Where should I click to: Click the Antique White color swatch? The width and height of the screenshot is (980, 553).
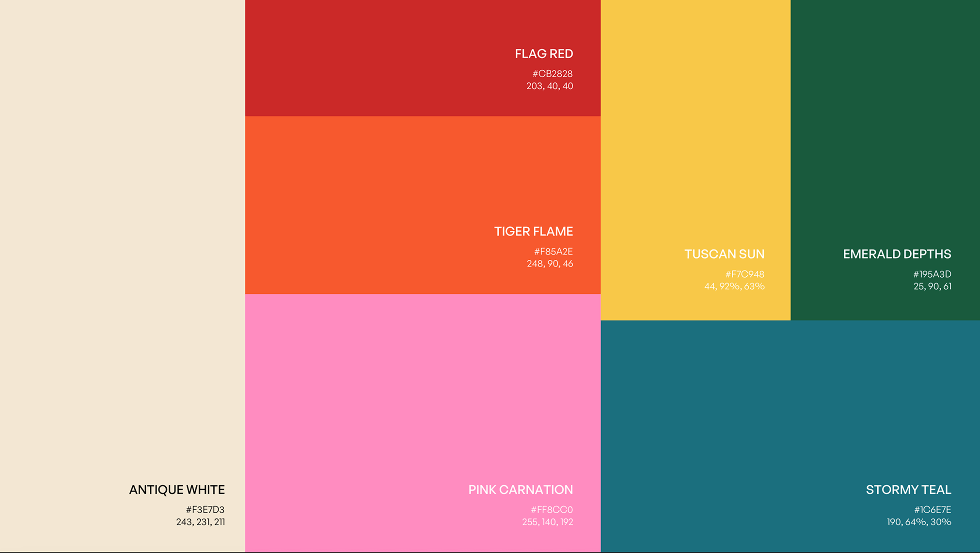tap(121, 242)
